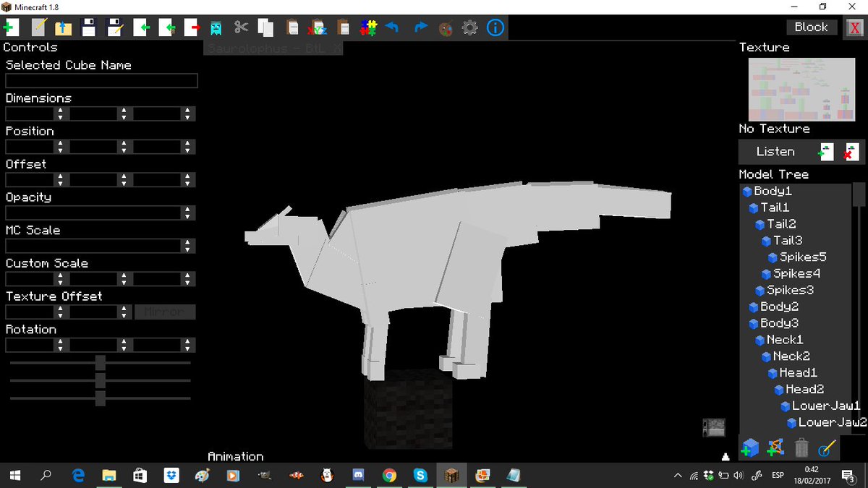Open the settings gear icon

point(471,27)
